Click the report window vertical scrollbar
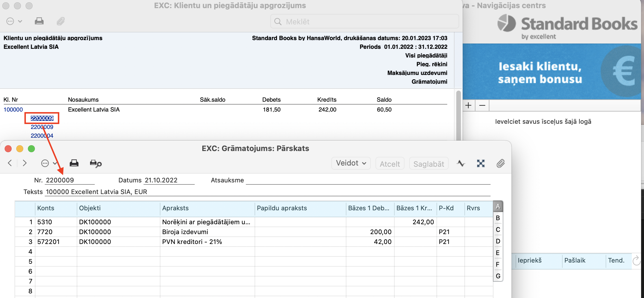 click(458, 116)
